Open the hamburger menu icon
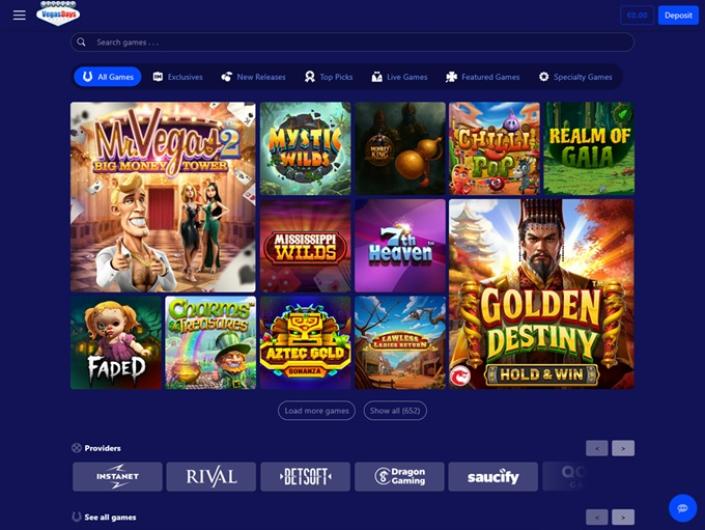 tap(19, 15)
